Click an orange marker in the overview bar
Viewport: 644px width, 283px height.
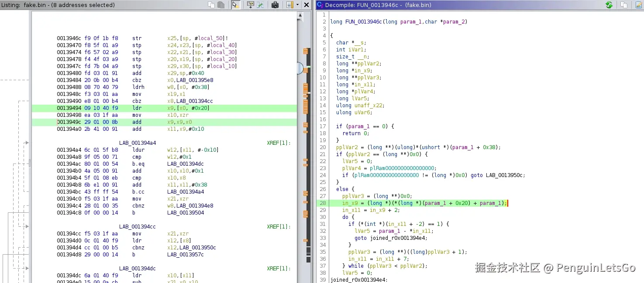click(306, 51)
